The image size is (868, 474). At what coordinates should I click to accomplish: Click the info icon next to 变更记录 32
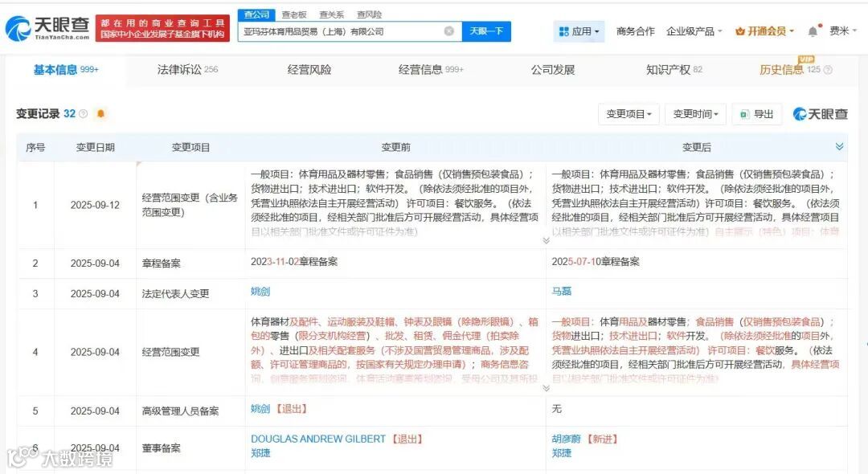[x=83, y=113]
